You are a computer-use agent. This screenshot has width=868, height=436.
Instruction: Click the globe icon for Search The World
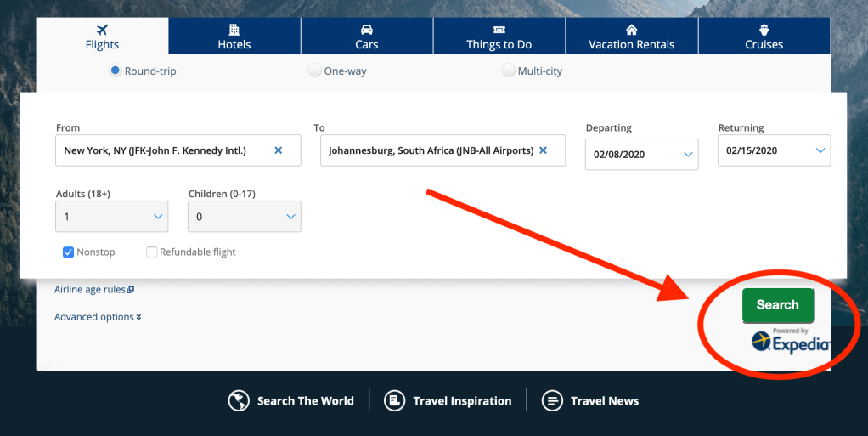tap(239, 400)
